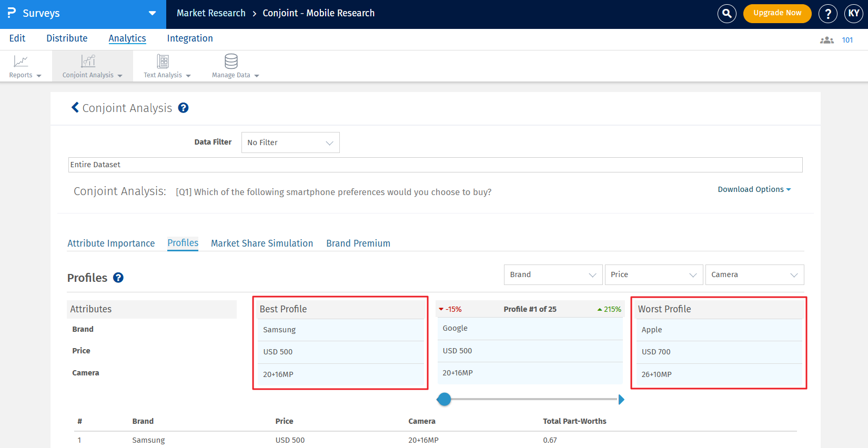
Task: Click the Manage Data database icon
Action: tap(231, 61)
